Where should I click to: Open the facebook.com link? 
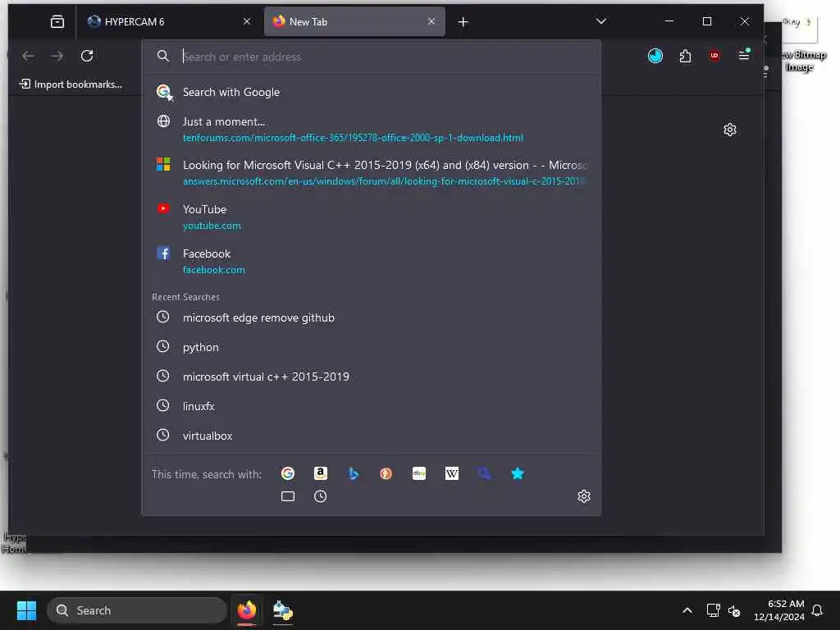pyautogui.click(x=214, y=270)
